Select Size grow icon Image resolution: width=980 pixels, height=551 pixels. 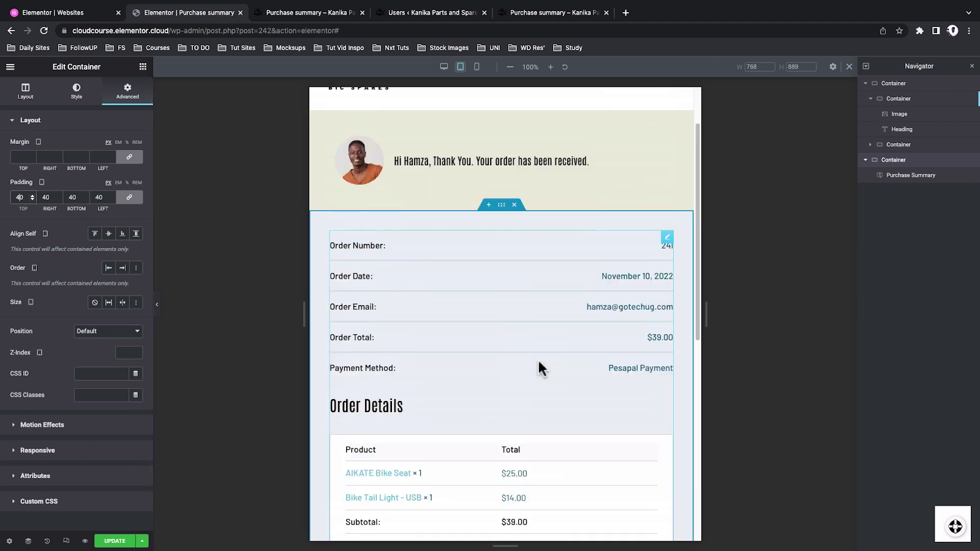tap(108, 302)
